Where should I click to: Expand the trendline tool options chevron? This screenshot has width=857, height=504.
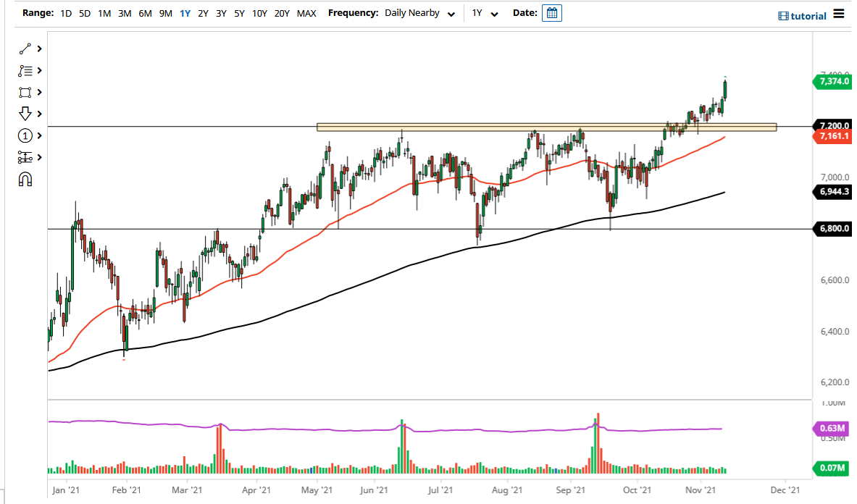click(38, 49)
